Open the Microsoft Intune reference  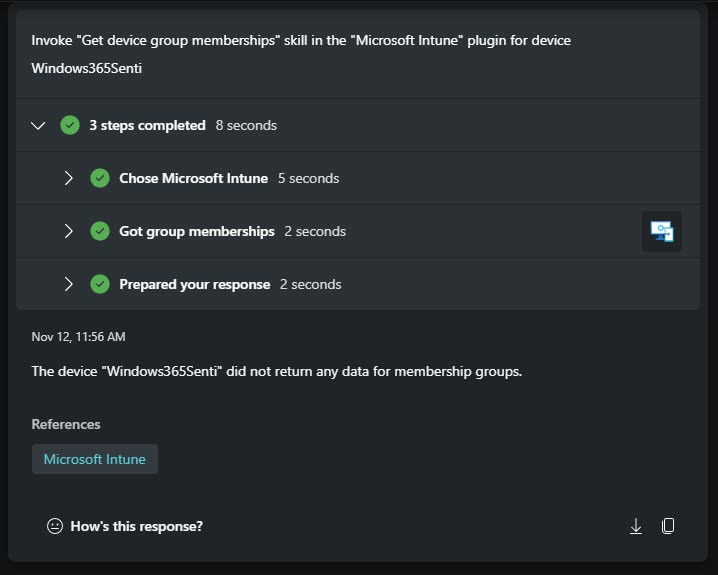point(95,459)
